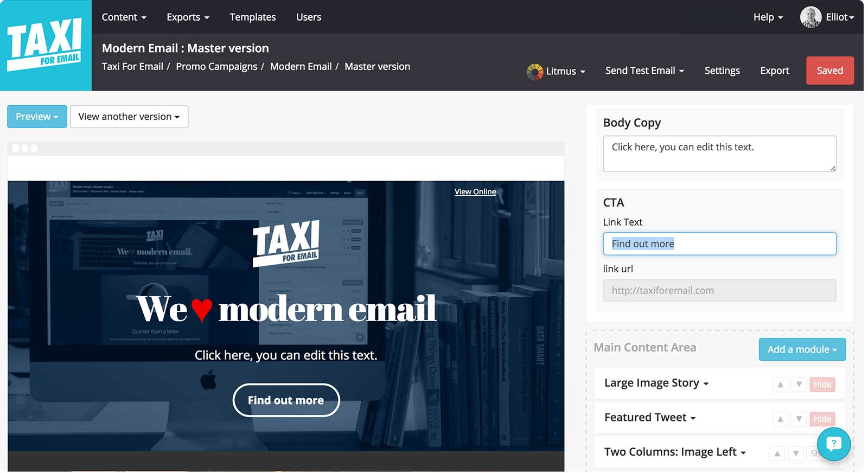The width and height of the screenshot is (868, 473).
Task: Click the red Saved button
Action: click(x=829, y=71)
